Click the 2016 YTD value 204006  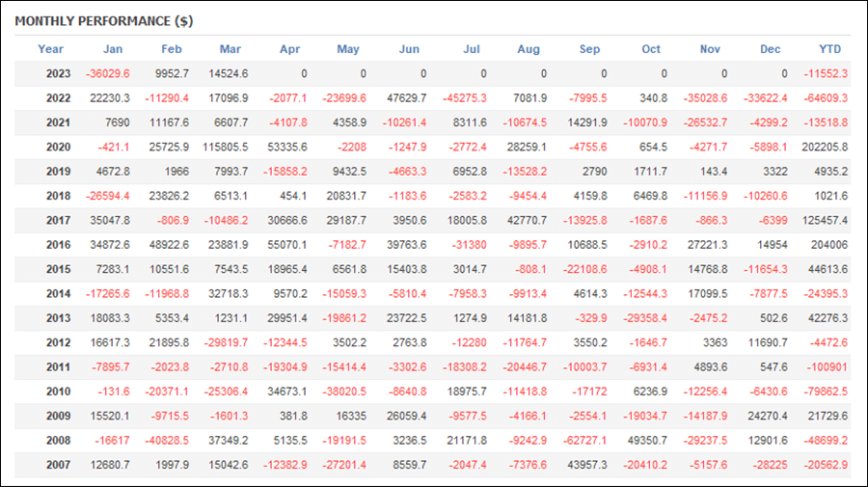pos(829,245)
